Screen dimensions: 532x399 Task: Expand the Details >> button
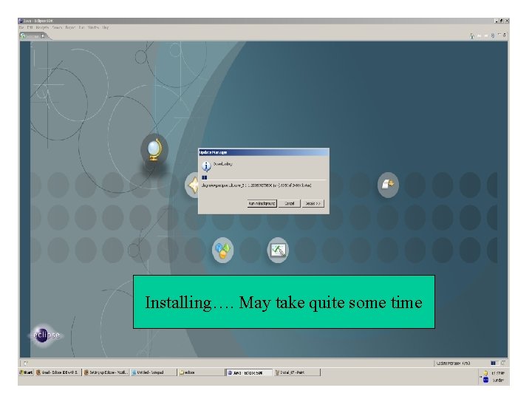[x=313, y=204]
